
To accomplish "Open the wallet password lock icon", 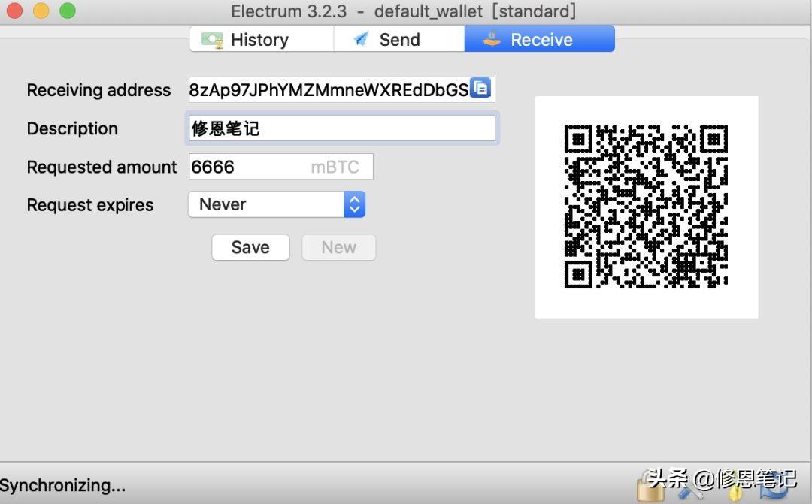I will (650, 488).
